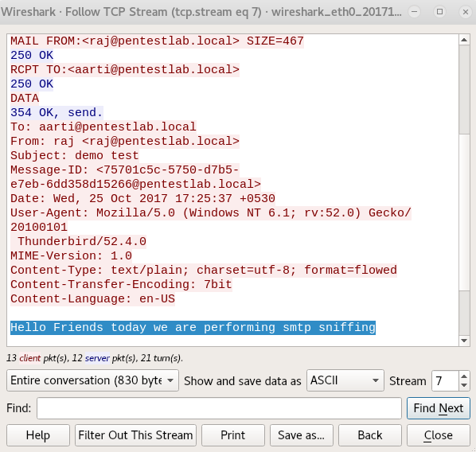476x452 pixels.
Task: Click the highlighted 'Hello Friends' message line
Action: coord(193,328)
